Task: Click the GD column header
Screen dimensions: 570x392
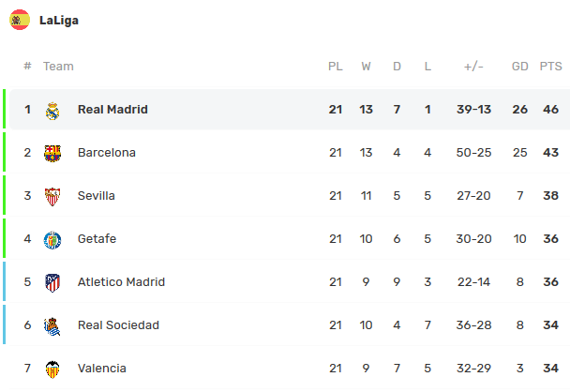Action: tap(520, 67)
